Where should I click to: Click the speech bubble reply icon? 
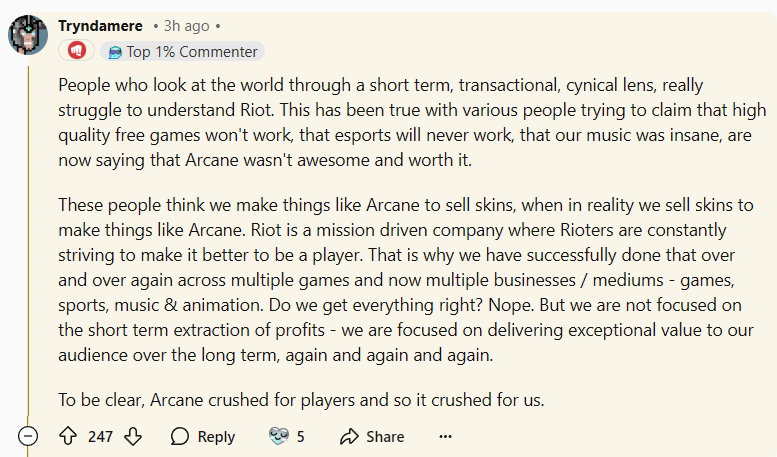tap(180, 437)
